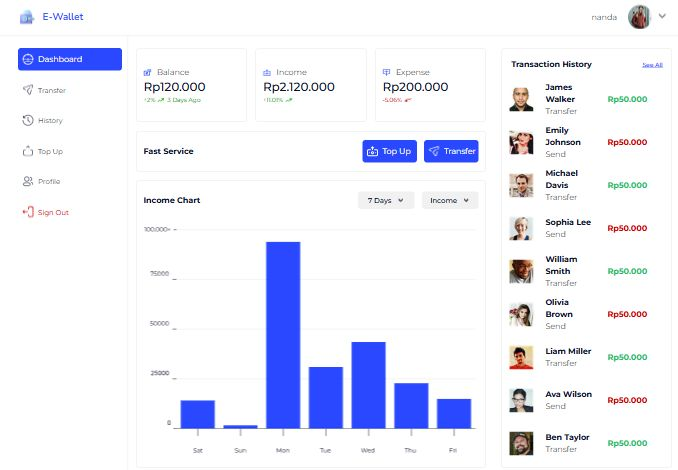Click the Sign Out door icon
The width and height of the screenshot is (678, 470).
28,212
